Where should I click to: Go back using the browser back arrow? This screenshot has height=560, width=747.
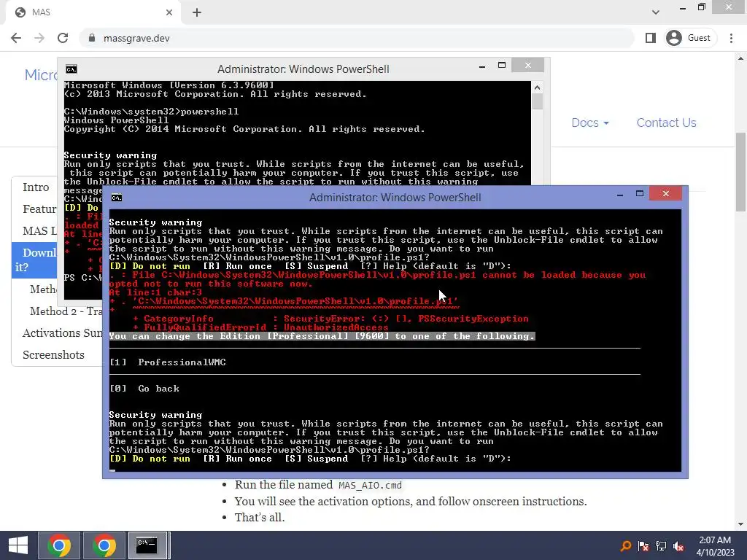[x=16, y=38]
